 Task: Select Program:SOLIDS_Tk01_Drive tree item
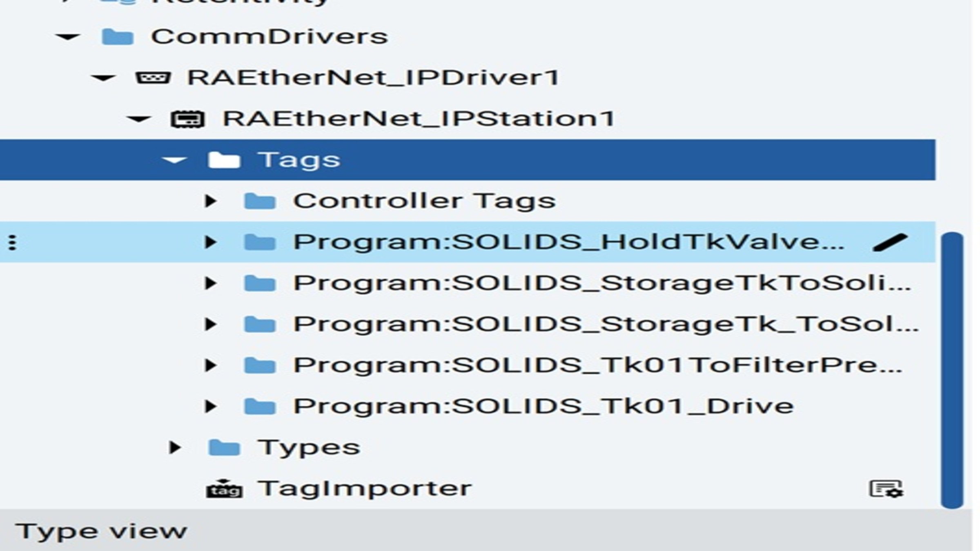click(x=544, y=406)
